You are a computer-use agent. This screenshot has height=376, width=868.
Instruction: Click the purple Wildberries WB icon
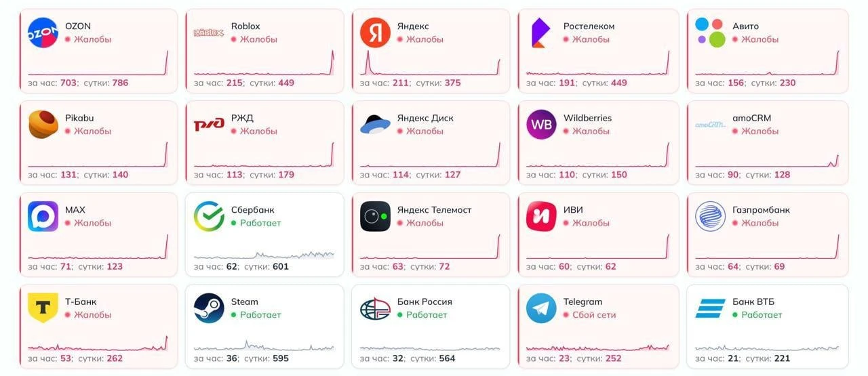[x=541, y=125]
